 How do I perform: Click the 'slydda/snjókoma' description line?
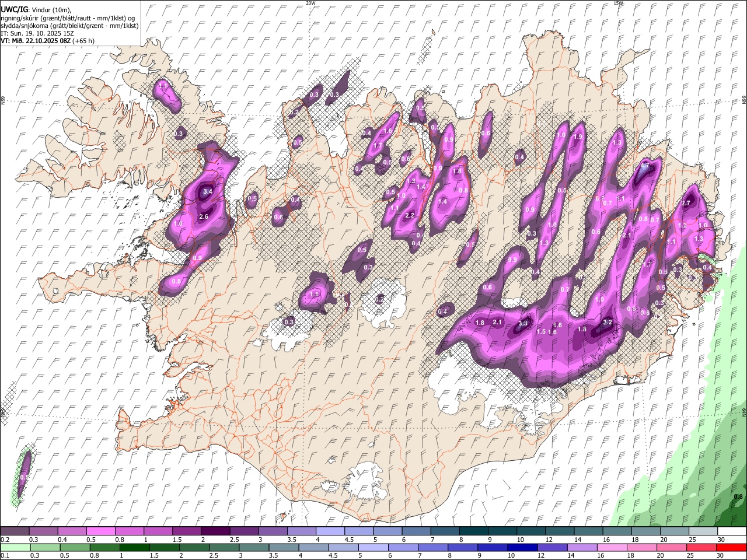coord(69,26)
